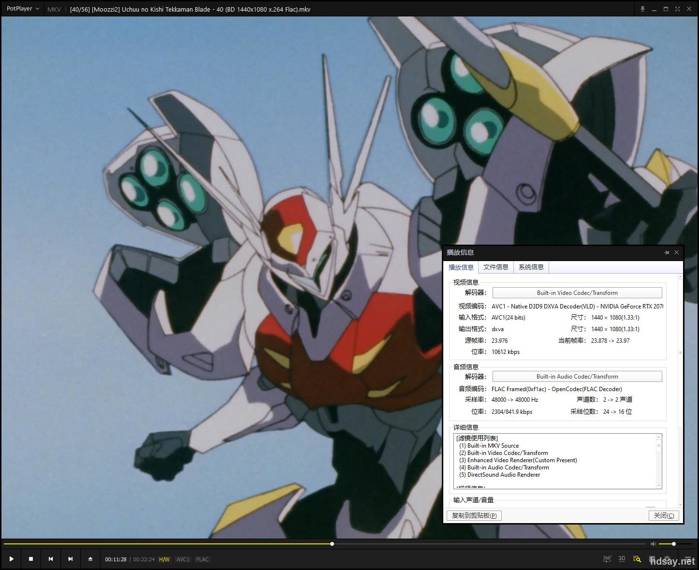699x570 pixels.
Task: Click 'AVC1(24 bits)' input format value
Action: 508,318
